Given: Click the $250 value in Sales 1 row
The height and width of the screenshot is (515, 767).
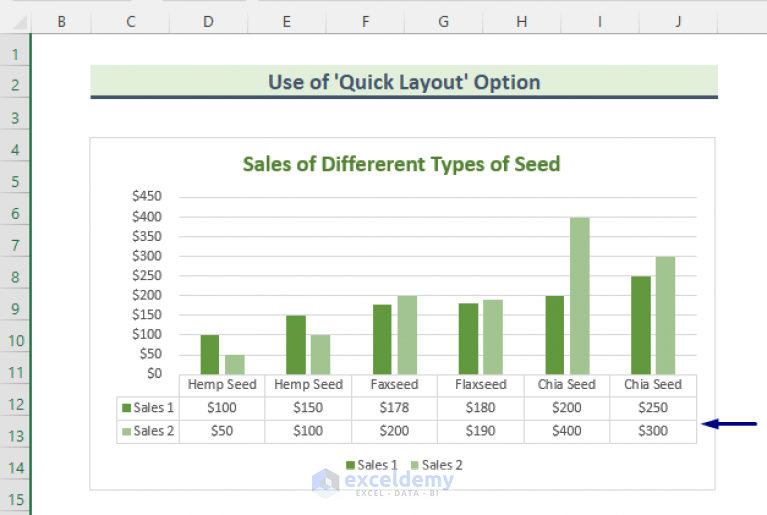Looking at the screenshot, I should click(x=653, y=407).
